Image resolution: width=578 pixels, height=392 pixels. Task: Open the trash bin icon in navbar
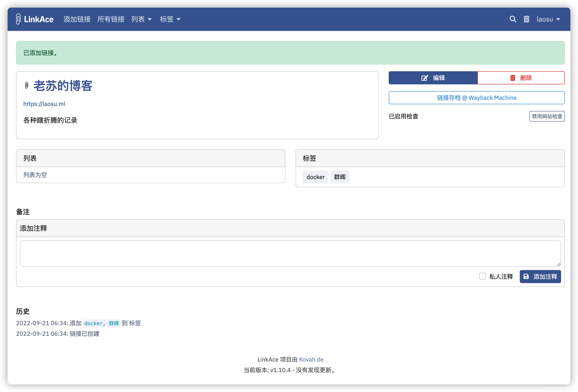pyautogui.click(x=526, y=19)
